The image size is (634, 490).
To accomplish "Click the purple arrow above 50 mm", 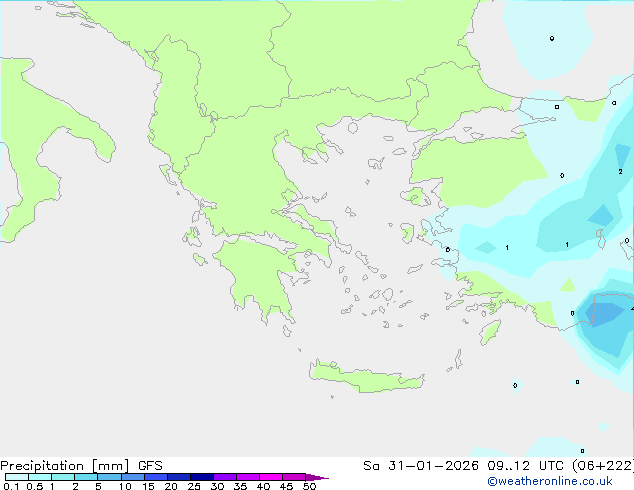I will [x=317, y=477].
